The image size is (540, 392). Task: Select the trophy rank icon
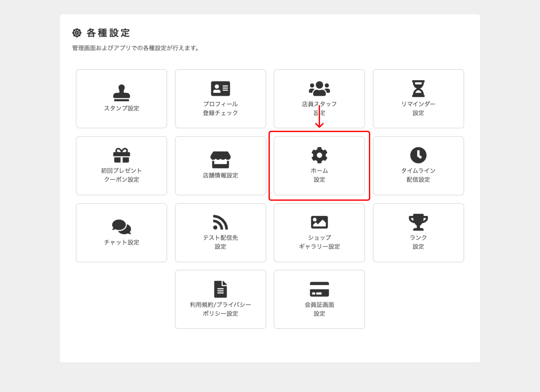[418, 222]
